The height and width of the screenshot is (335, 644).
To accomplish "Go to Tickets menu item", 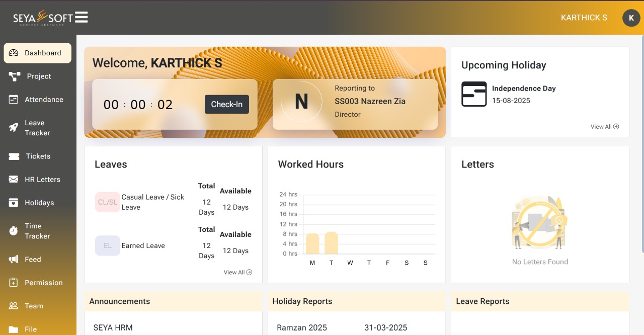I will point(38,156).
